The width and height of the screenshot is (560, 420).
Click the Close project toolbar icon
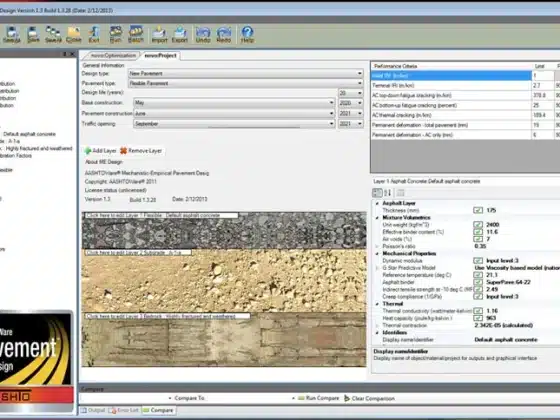coord(74,35)
